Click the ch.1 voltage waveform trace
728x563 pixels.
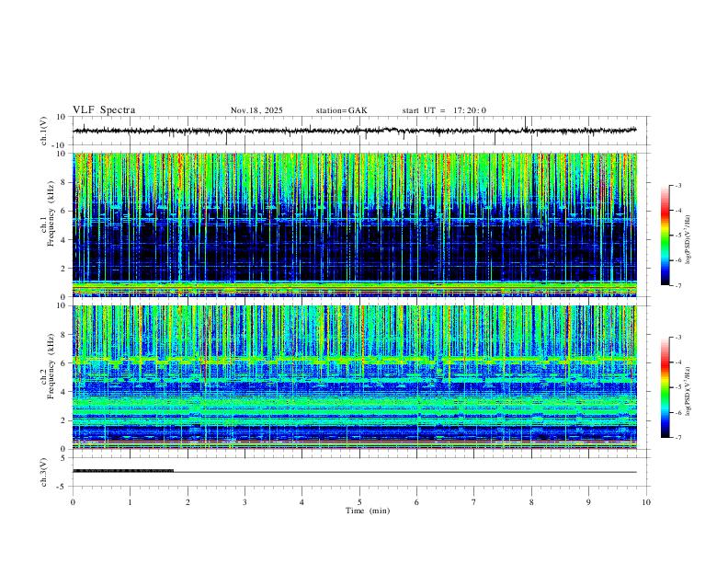[355, 131]
